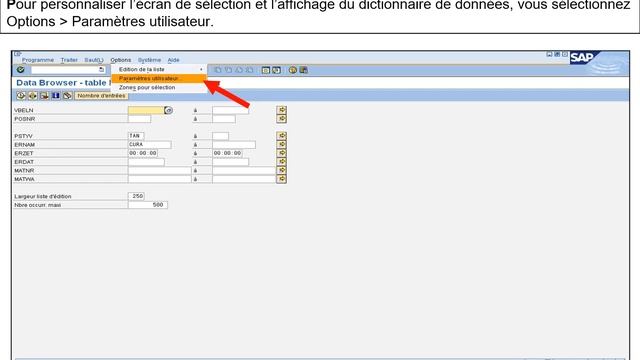Click the MATNR upper value field
640x360 pixels.
[x=244, y=171]
